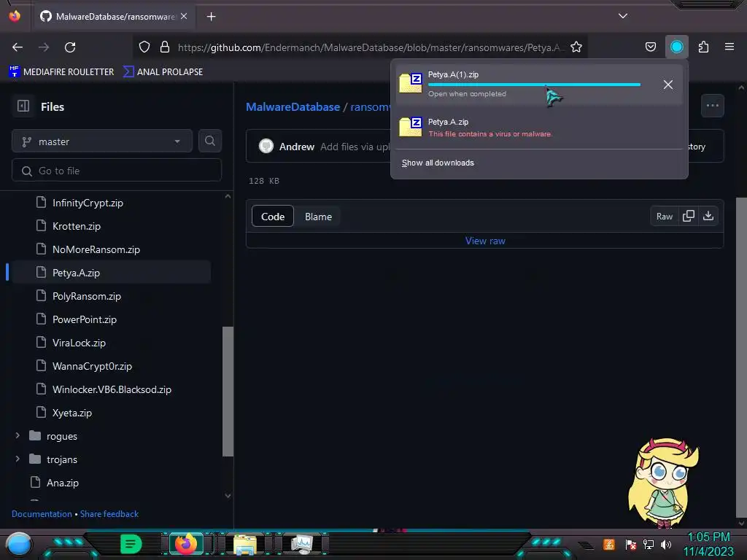
Task: Click the file tree scrollbar up arrow
Action: point(228,196)
